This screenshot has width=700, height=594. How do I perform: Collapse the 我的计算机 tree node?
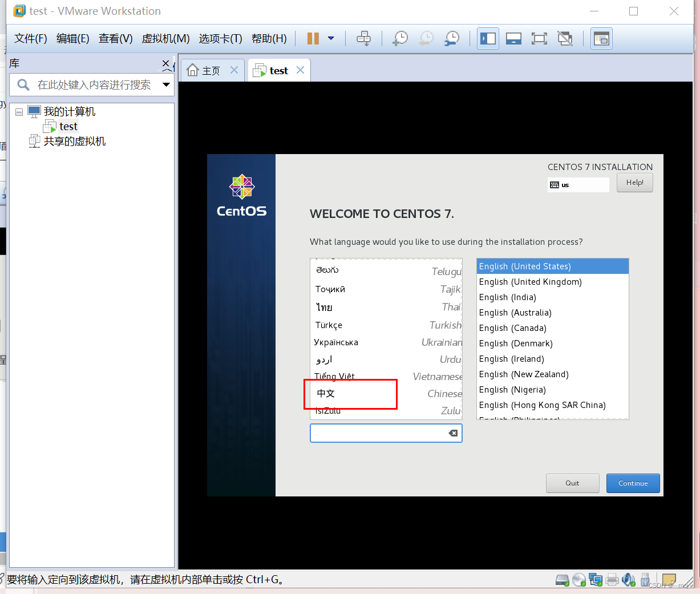pos(19,112)
